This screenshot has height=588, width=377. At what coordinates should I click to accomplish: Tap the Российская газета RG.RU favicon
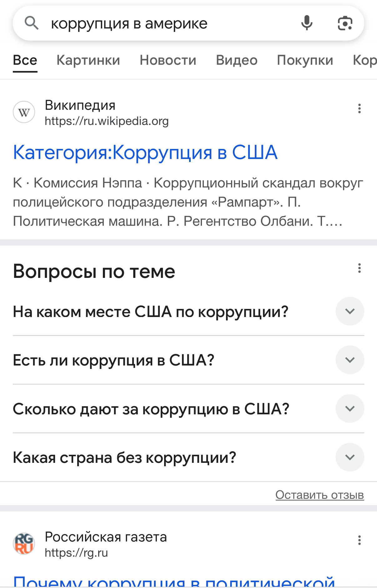click(24, 544)
